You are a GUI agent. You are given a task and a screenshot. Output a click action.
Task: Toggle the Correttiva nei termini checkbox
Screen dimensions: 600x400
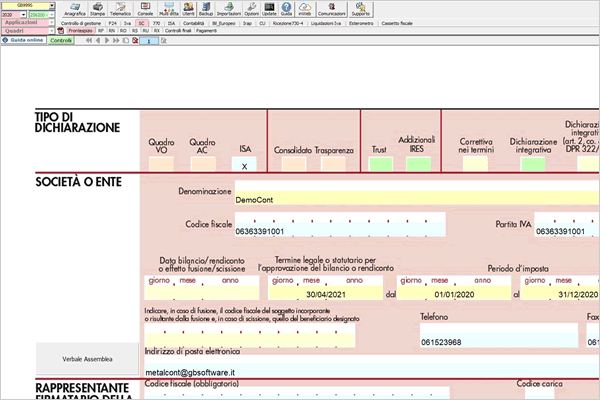click(x=475, y=164)
